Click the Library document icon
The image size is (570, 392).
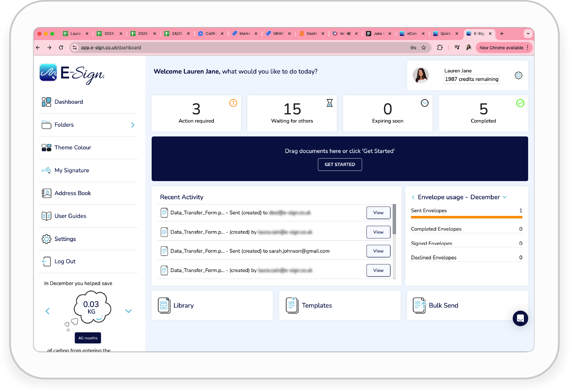164,305
